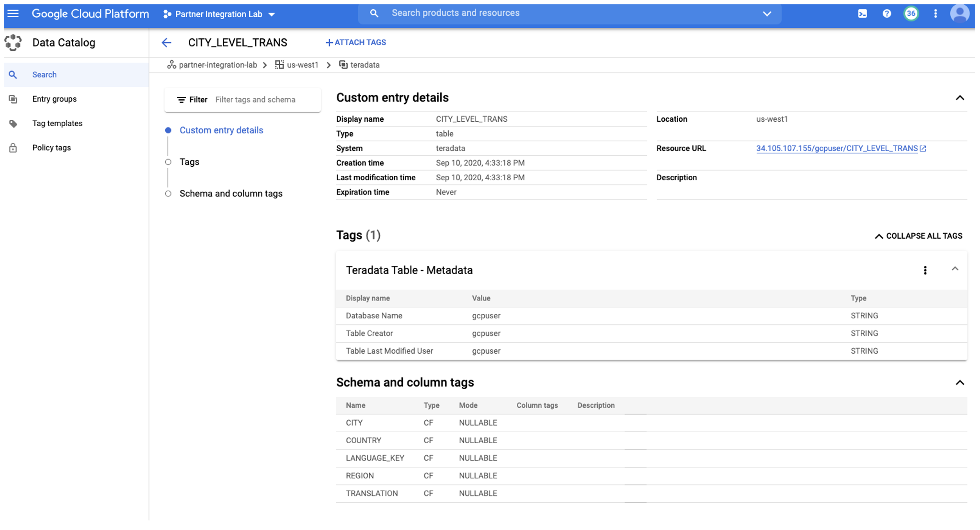Image resolution: width=980 pixels, height=530 pixels.
Task: Click the Data Catalog logo icon
Action: [13, 43]
